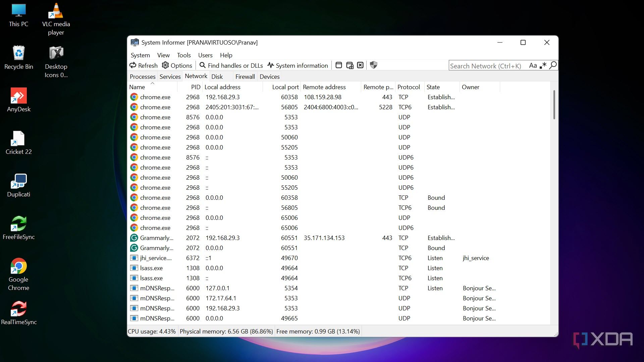Select the AnyDesk desktop shortcut

[19, 100]
